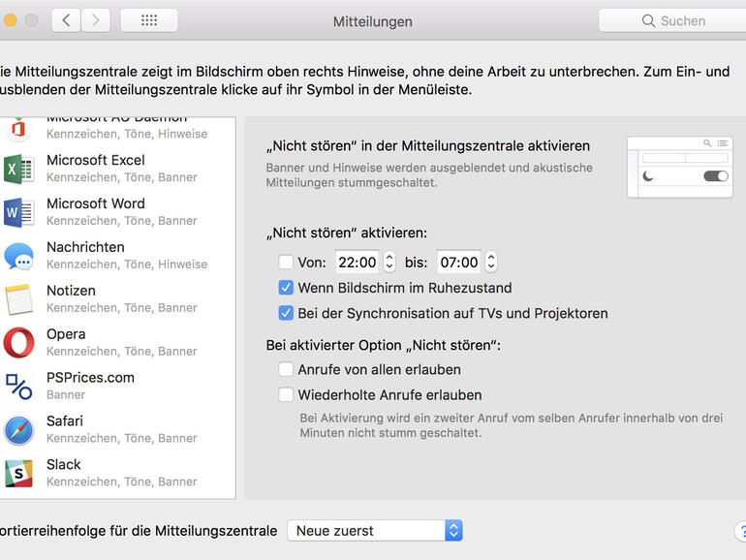The image size is (746, 560).
Task: Go back with the left chevron button
Action: tap(66, 20)
